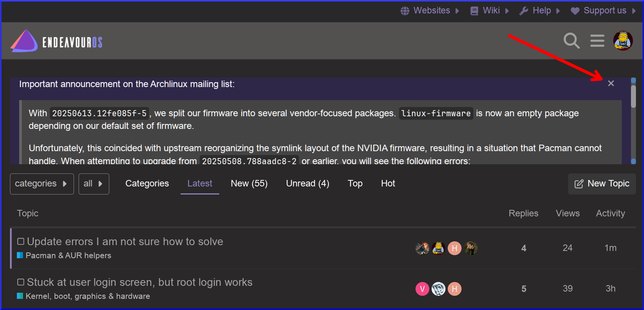Viewport: 644px width, 310px height.
Task: Tick the checkbox for Update errors topic
Action: [x=21, y=241]
